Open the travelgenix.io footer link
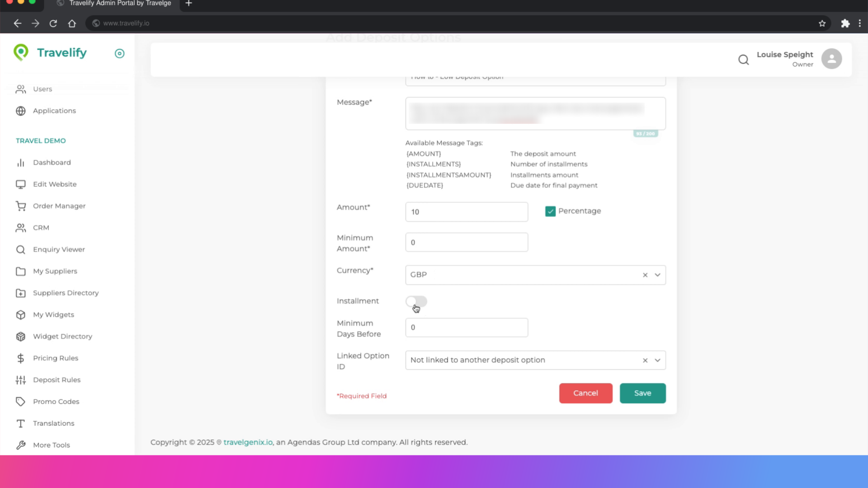This screenshot has height=488, width=868. coord(248,442)
